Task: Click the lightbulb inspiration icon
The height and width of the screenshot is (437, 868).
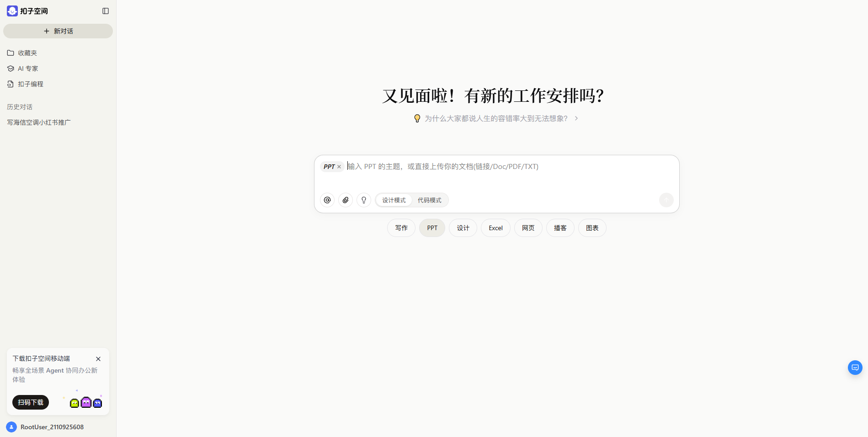Action: coord(364,200)
